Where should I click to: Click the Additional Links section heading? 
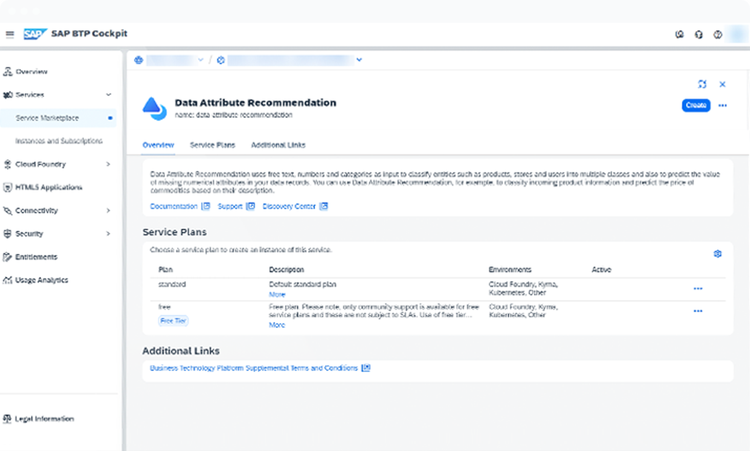tap(181, 351)
